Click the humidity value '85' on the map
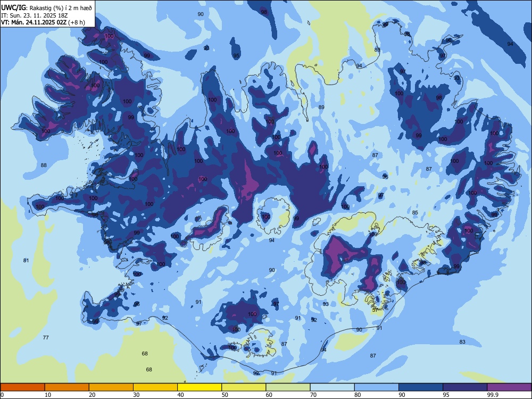This screenshot has height=399, width=532. pyautogui.click(x=415, y=212)
